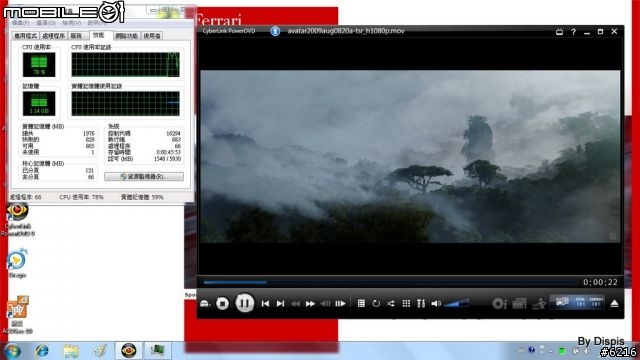Click physical memory total value 1976
Screen dimensions: 640x360
pos(89,133)
